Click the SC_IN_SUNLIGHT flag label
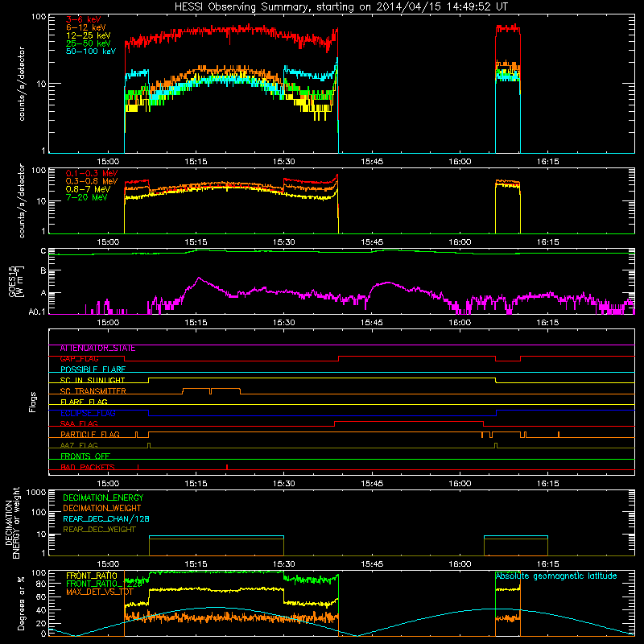 tap(93, 381)
